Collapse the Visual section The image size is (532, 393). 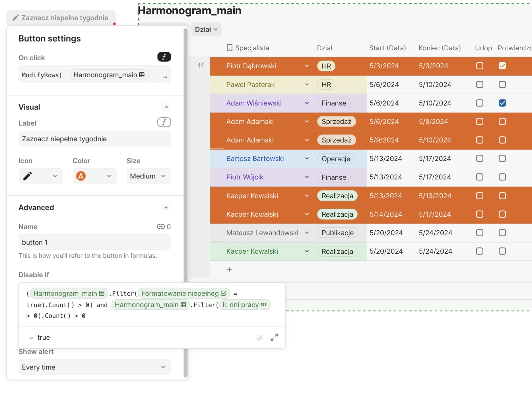point(166,107)
